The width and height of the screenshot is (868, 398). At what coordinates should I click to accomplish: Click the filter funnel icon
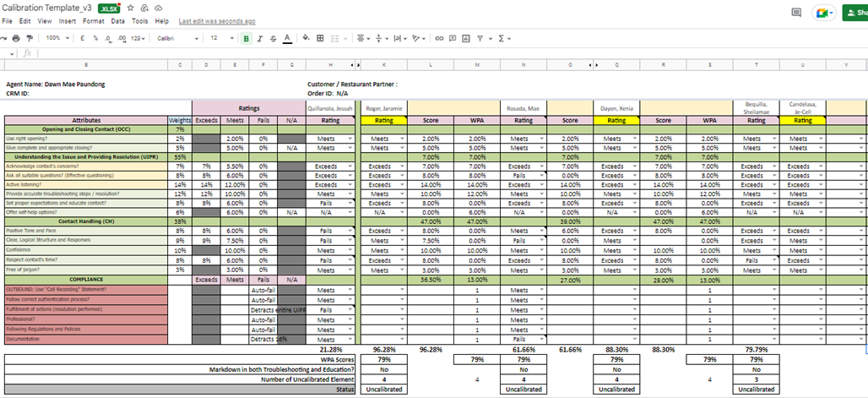(480, 38)
